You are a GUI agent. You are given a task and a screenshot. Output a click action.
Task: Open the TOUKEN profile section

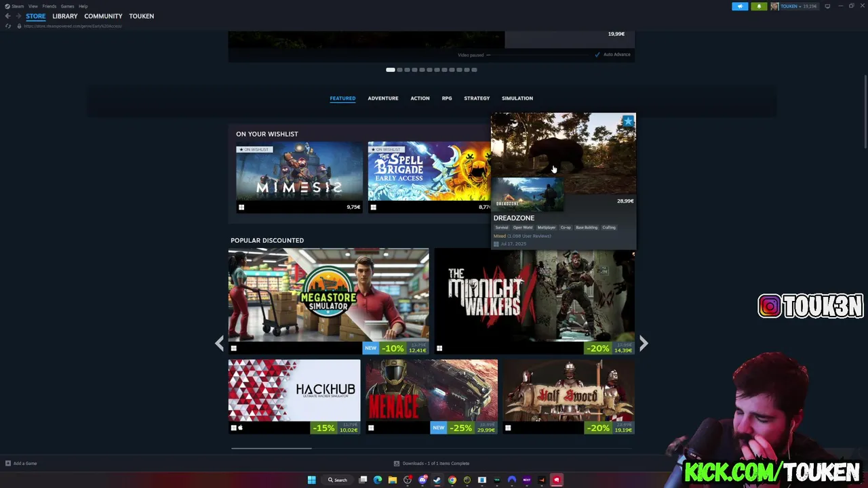[142, 16]
